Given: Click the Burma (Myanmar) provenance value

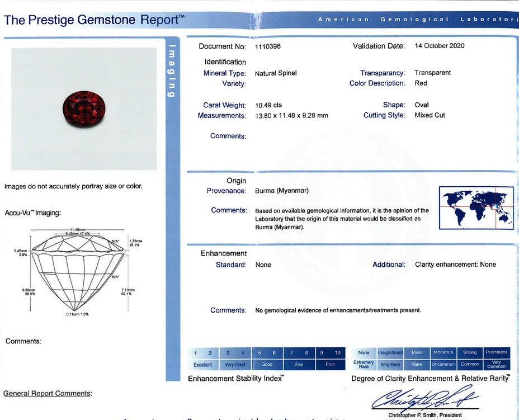Looking at the screenshot, I should click(282, 191).
